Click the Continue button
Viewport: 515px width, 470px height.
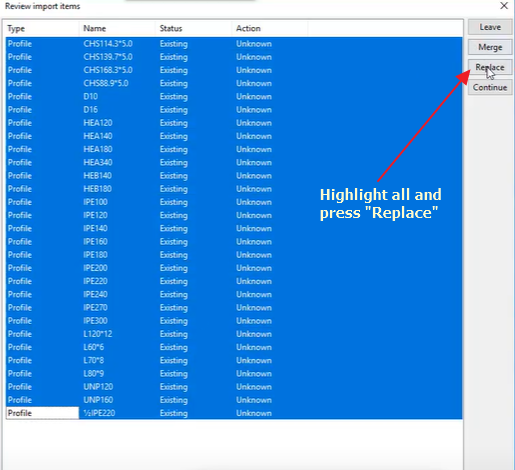tap(490, 87)
